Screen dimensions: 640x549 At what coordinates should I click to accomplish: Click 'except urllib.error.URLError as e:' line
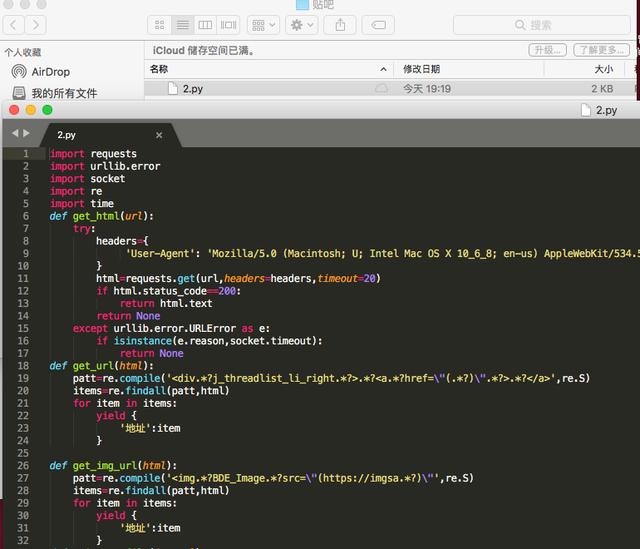point(171,329)
